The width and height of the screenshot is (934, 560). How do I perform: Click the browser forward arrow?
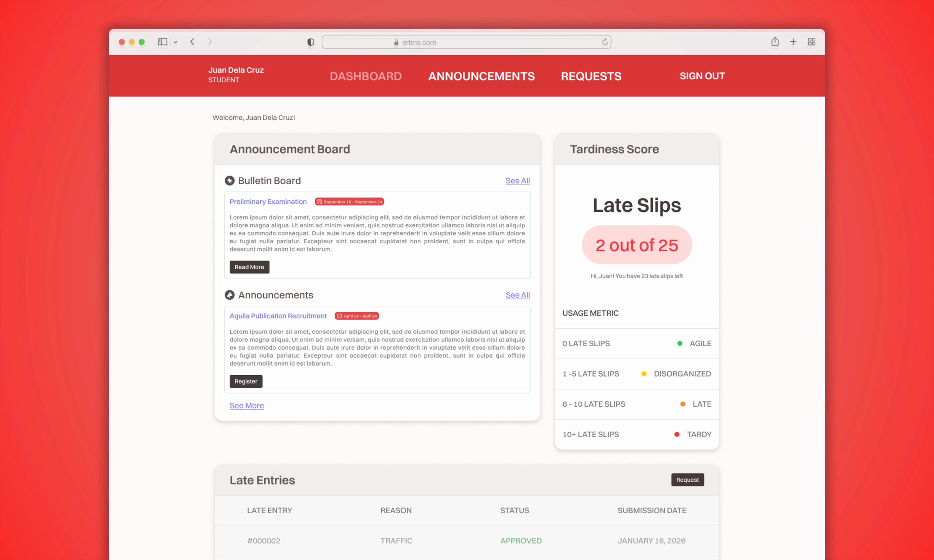click(210, 42)
